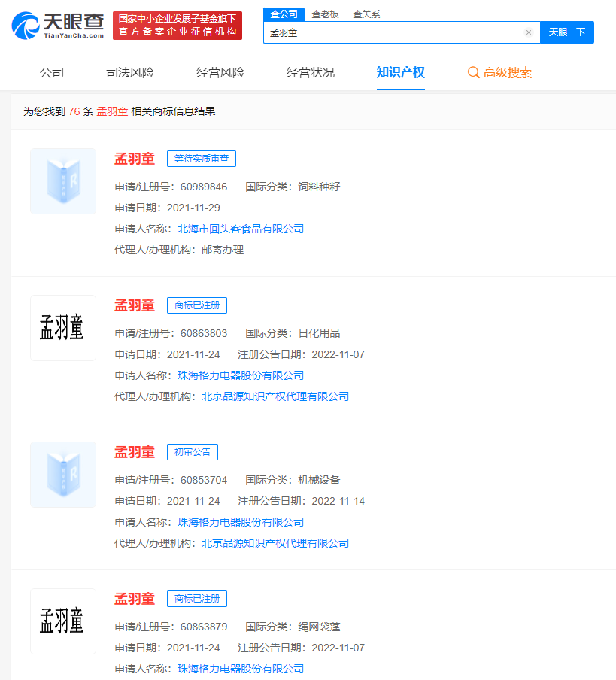This screenshot has height=680, width=616.
Task: Click 商标已注册 tag for 60863803
Action: [x=197, y=305]
